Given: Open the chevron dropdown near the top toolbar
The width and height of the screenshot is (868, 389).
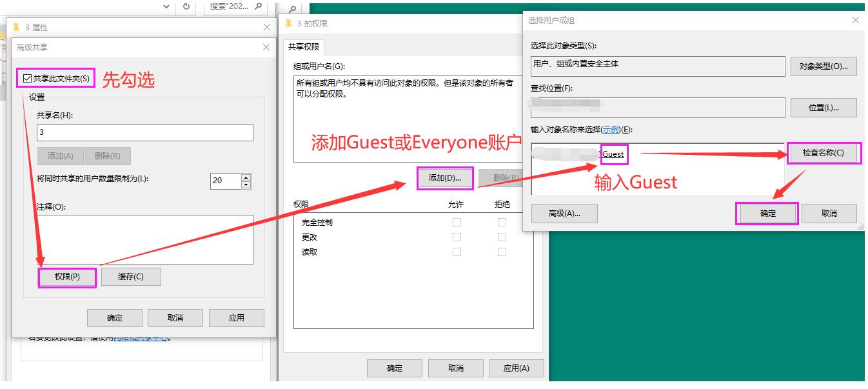Looking at the screenshot, I should point(165,6).
